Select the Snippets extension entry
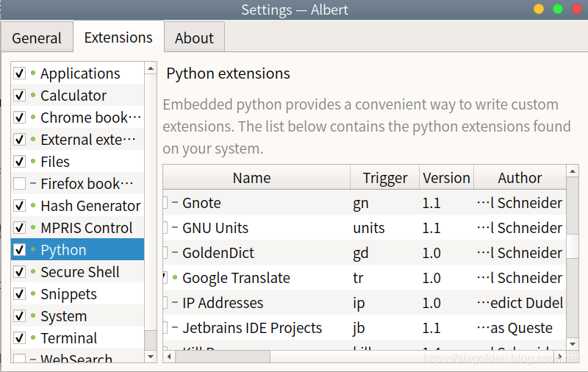The height and width of the screenshot is (372, 588). pyautogui.click(x=68, y=294)
